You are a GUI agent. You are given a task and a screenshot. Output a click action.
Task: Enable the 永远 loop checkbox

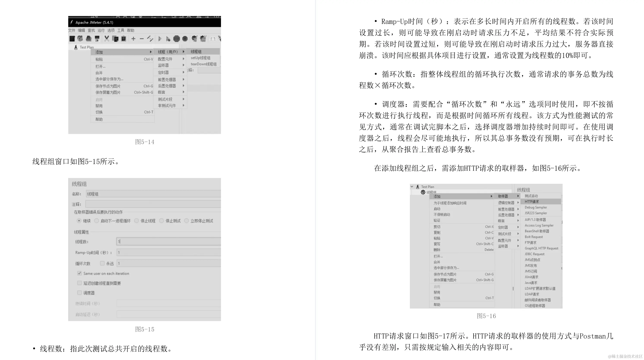click(102, 263)
